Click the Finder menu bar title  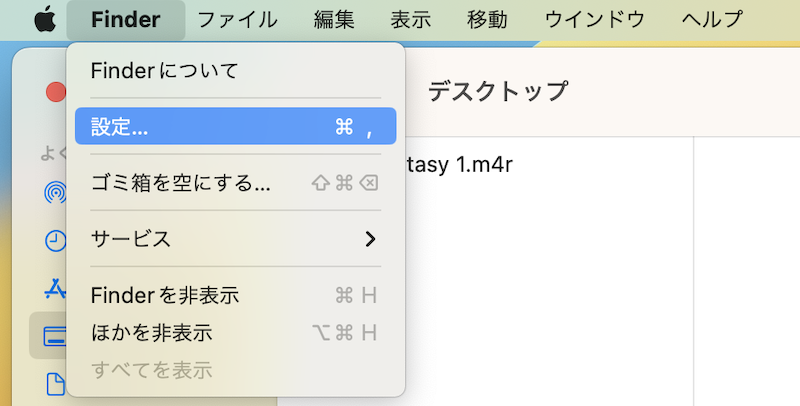(125, 19)
